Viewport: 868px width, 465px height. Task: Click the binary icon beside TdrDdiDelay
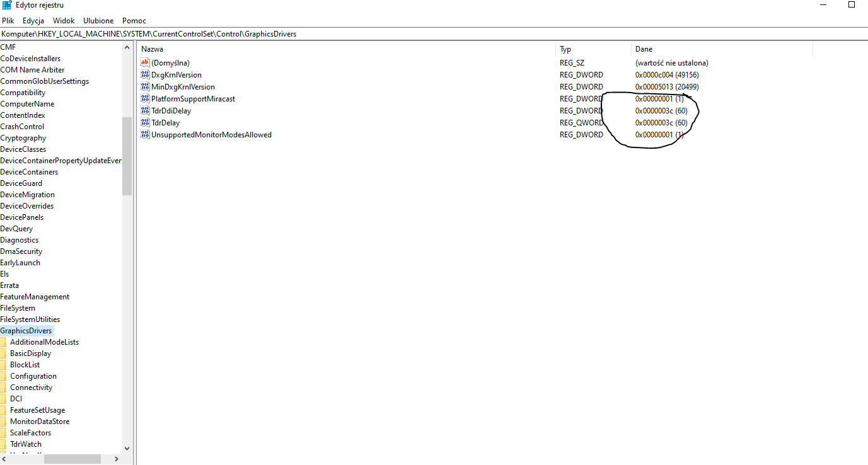(x=145, y=110)
